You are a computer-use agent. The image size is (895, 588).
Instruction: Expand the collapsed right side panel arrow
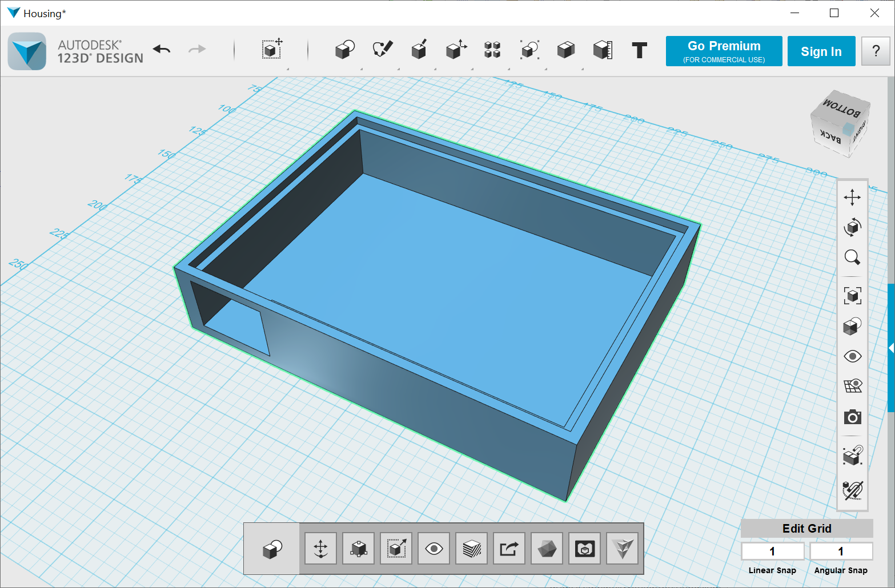coord(891,348)
